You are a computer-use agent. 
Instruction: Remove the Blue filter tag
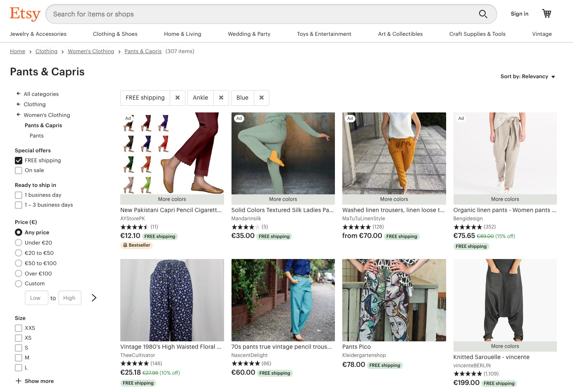tap(262, 98)
